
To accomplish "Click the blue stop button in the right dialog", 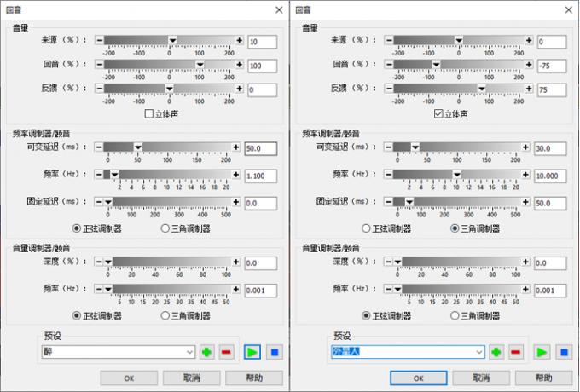I will 564,352.
